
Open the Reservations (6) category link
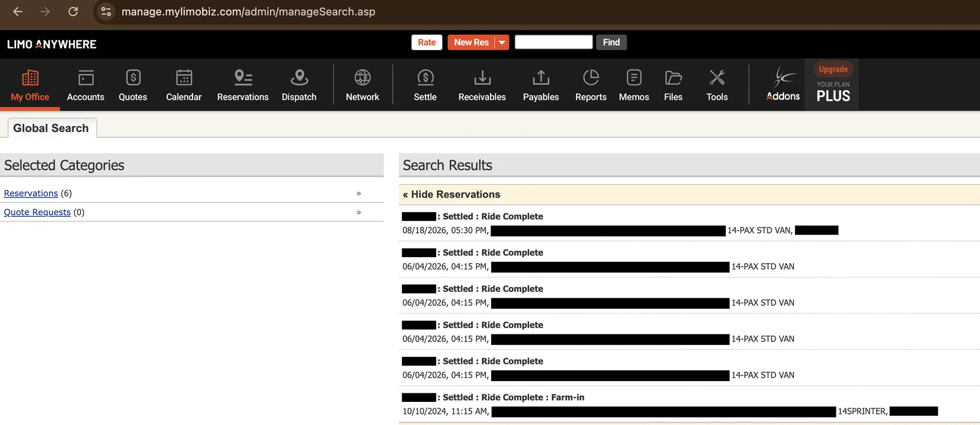click(31, 193)
